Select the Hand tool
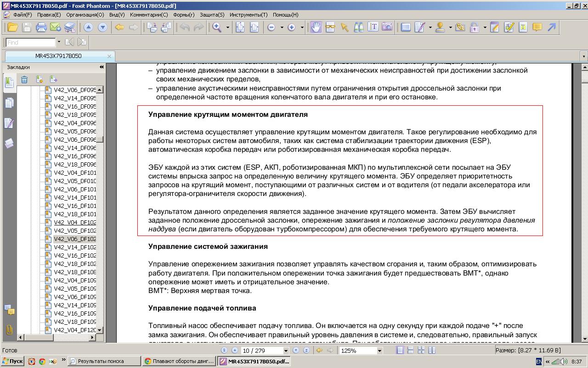The image size is (588, 368). (316, 28)
